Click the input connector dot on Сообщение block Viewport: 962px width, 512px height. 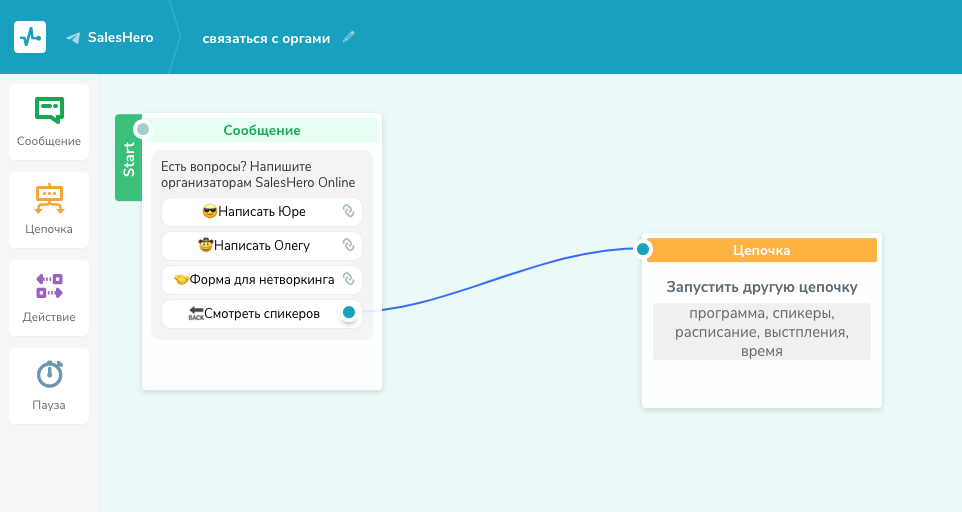pyautogui.click(x=143, y=129)
